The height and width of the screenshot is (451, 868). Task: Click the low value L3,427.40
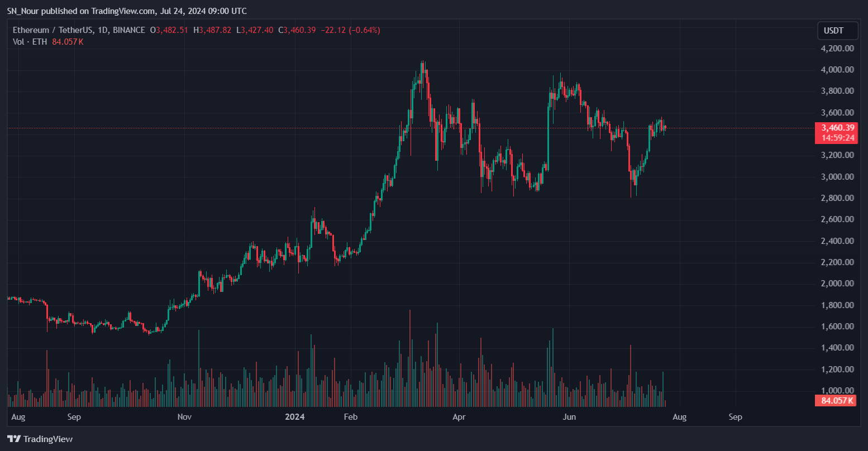[x=255, y=30]
